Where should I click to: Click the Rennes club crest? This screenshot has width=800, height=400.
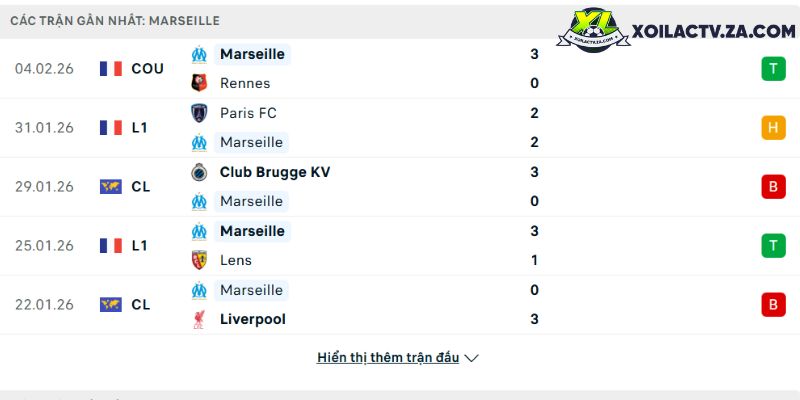point(199,83)
